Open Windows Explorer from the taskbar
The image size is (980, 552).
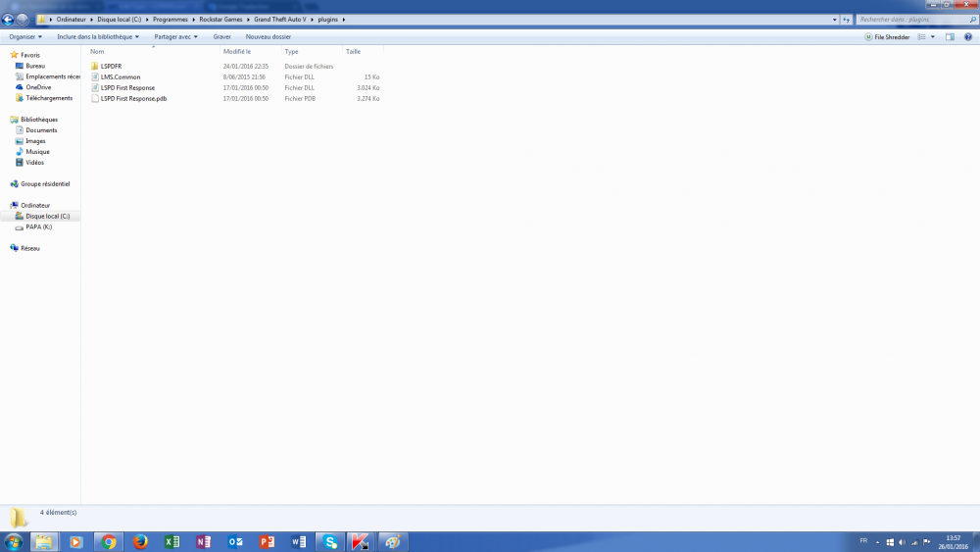(x=44, y=542)
